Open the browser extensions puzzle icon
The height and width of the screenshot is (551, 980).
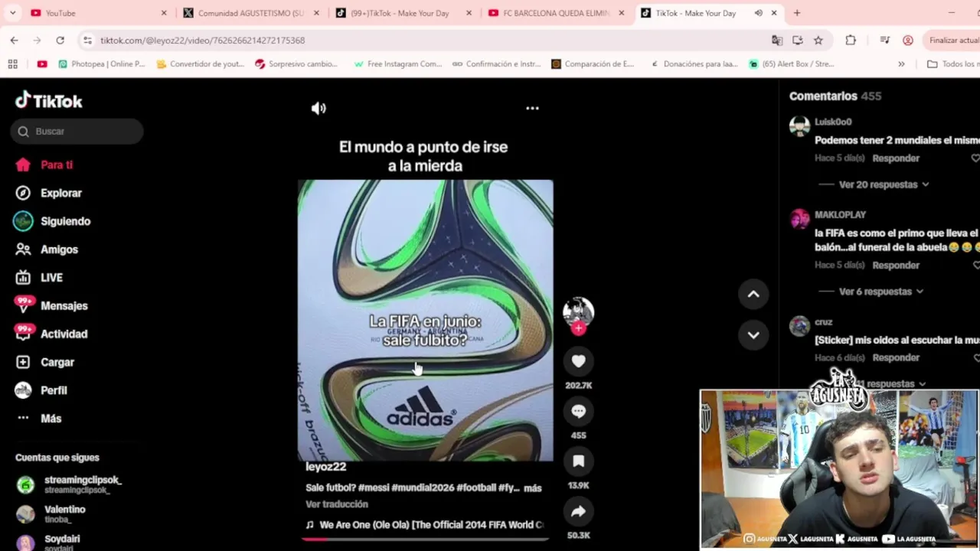[x=851, y=40]
